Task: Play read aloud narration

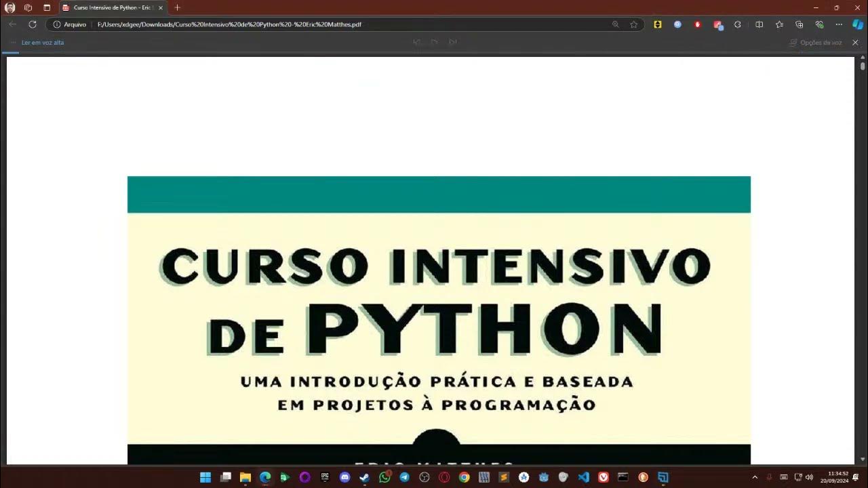Action: coord(434,42)
